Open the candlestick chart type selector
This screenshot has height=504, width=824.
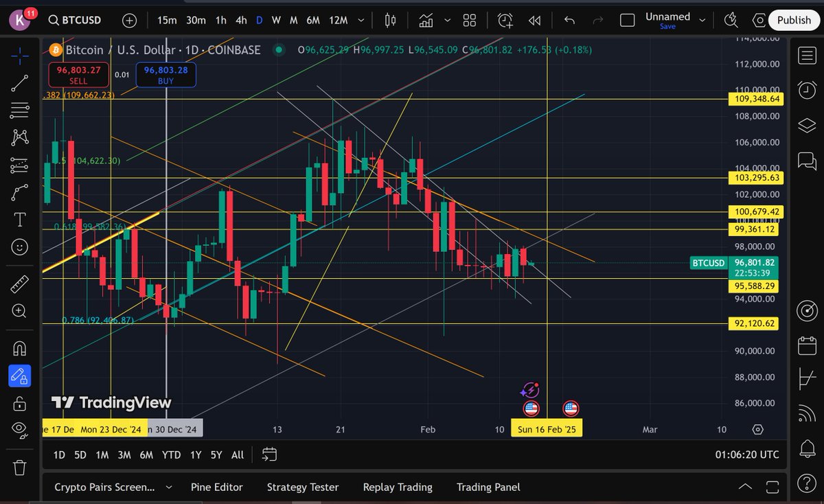point(391,20)
